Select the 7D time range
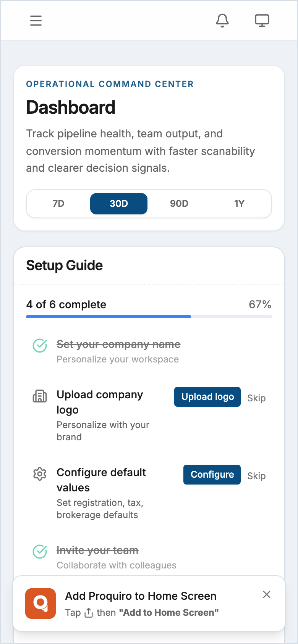Image resolution: width=298 pixels, height=644 pixels. pos(58,203)
